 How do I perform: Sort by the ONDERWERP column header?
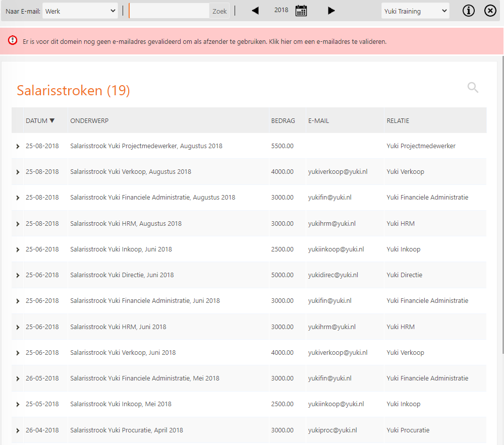89,121
